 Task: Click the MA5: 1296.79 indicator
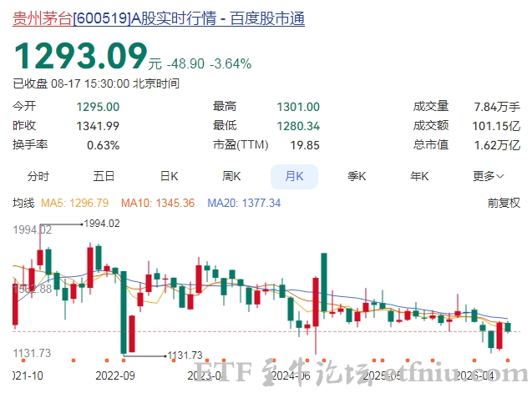tap(74, 203)
